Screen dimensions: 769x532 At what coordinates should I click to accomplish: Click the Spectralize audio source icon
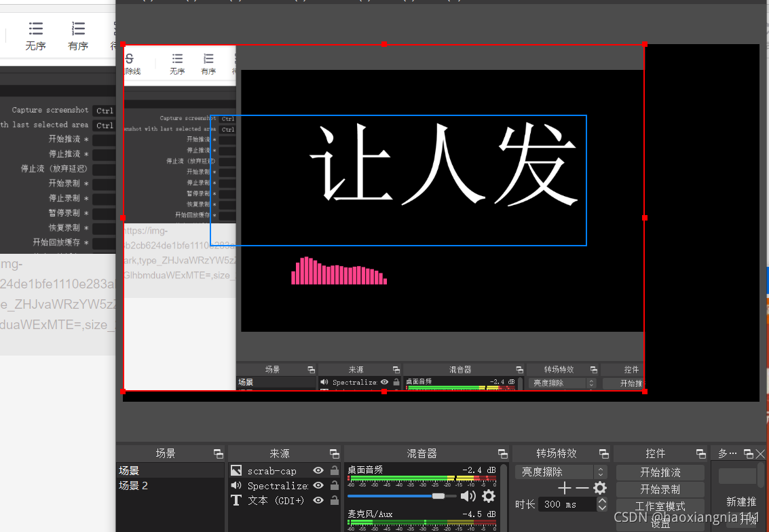pos(236,485)
